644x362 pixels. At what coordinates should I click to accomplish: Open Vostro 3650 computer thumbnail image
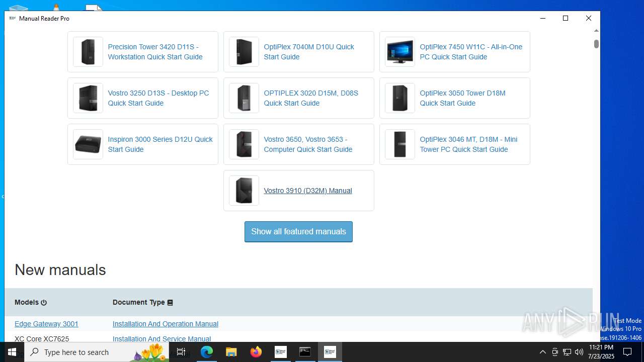(x=244, y=144)
